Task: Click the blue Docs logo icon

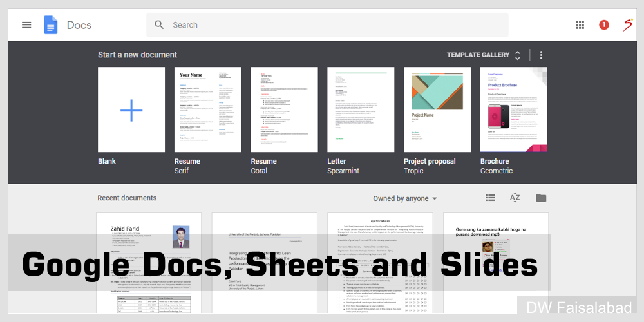Action: pyautogui.click(x=50, y=25)
